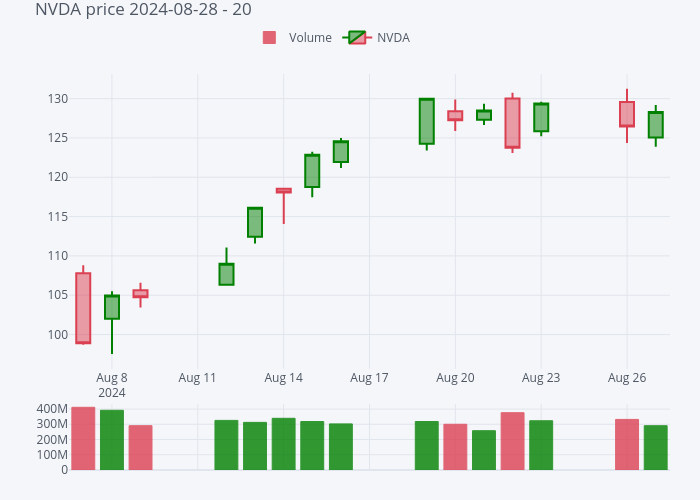The image size is (700, 500).
Task: Click the green Aug 8 candlestick
Action: pyautogui.click(x=112, y=307)
